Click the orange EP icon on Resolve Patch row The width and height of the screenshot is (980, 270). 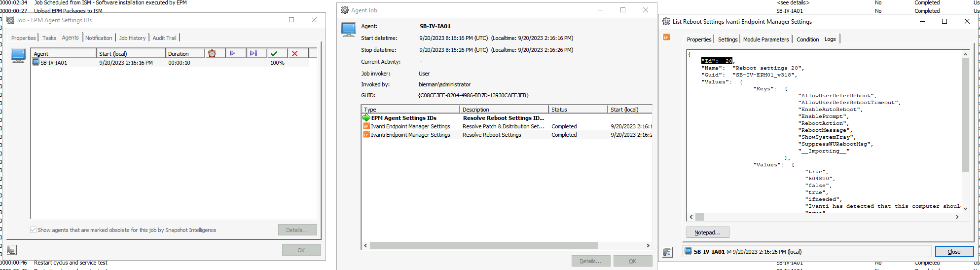(x=366, y=126)
